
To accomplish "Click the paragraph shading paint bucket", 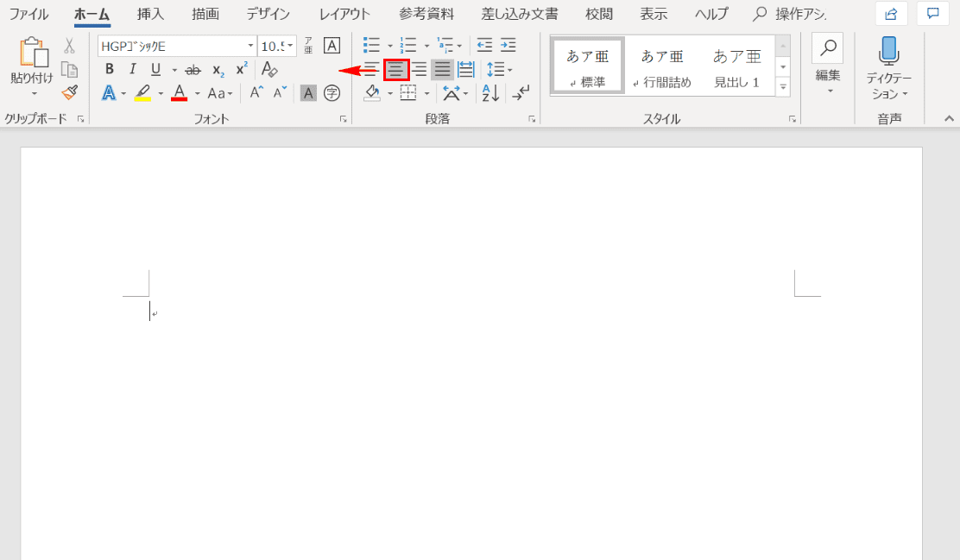I will point(372,93).
